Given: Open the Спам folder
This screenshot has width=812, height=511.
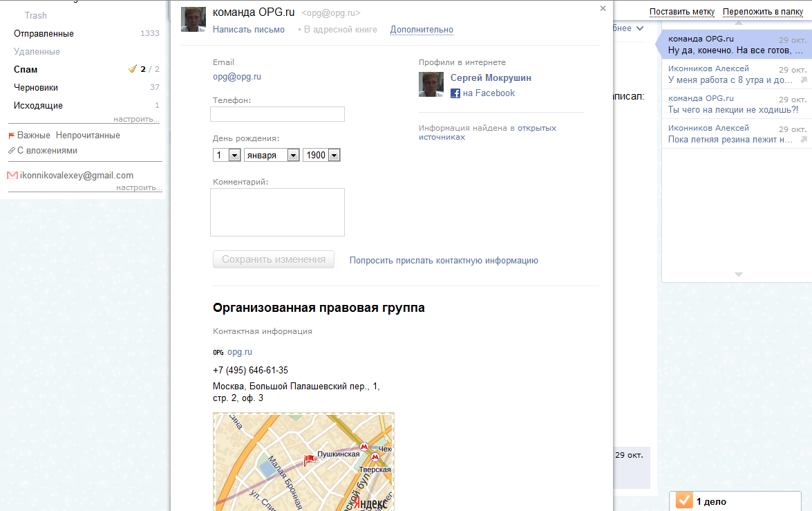Looking at the screenshot, I should [x=26, y=69].
